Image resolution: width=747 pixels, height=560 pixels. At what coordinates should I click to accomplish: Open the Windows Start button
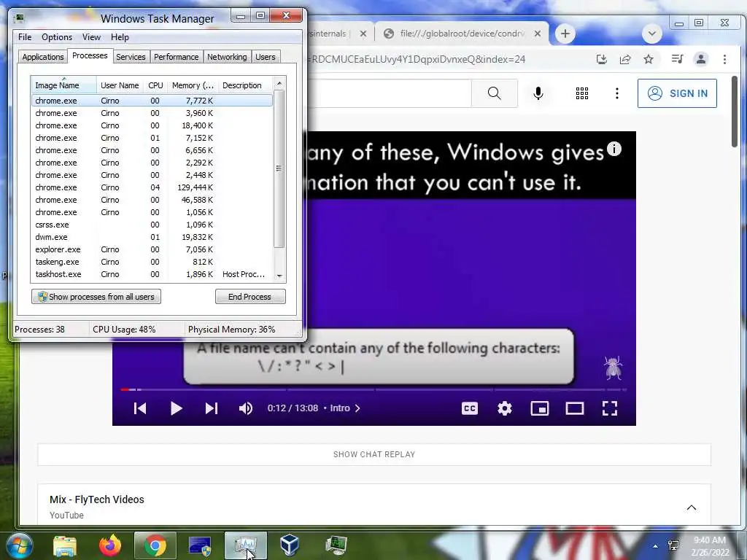(x=19, y=545)
